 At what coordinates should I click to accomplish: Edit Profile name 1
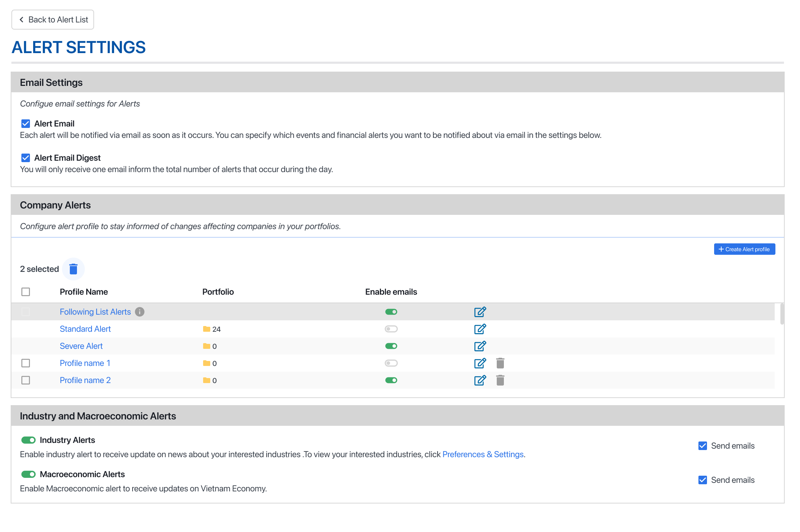coord(480,363)
